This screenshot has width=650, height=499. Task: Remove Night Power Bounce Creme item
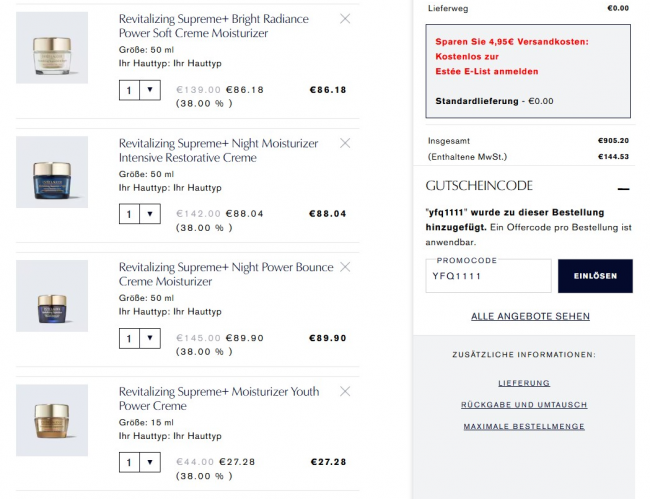click(x=345, y=267)
